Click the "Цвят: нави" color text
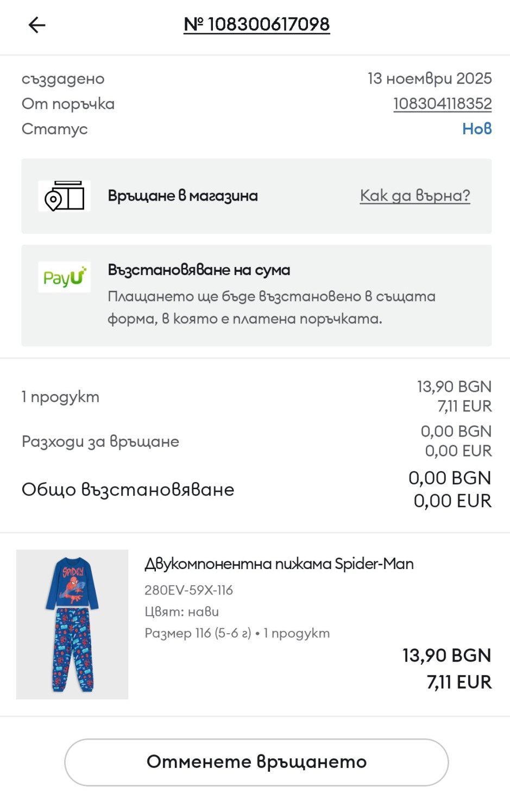Viewport: 510px width, 812px height. [181, 611]
